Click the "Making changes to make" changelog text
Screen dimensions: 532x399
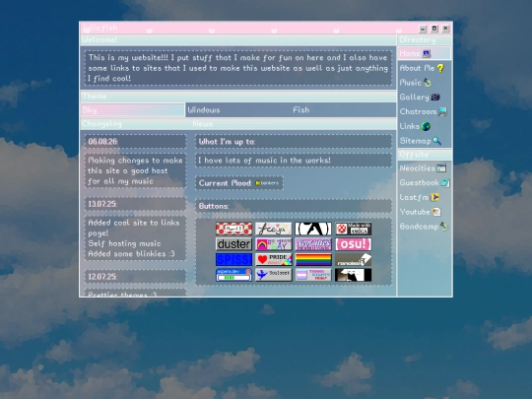[x=135, y=161]
